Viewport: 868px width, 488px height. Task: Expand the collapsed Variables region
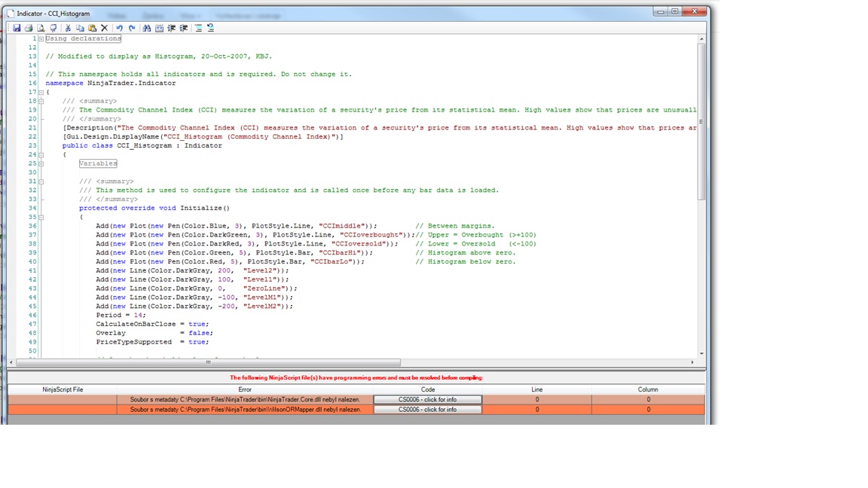pyautogui.click(x=41, y=163)
